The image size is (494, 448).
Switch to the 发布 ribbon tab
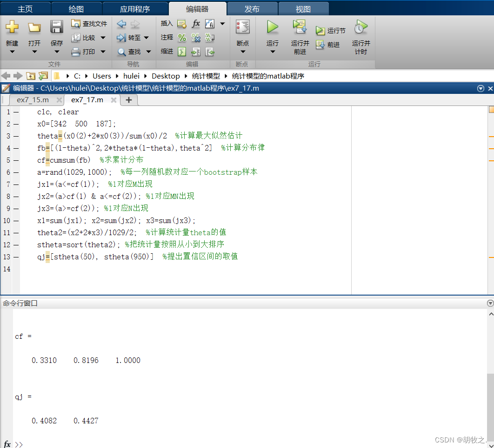[x=252, y=9]
